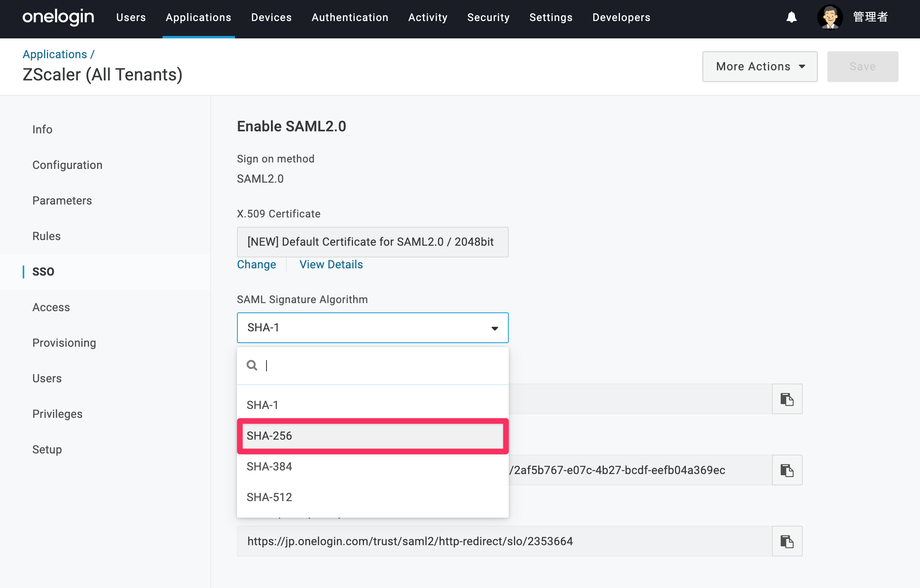Open the Users top menu
The width and height of the screenshot is (920, 588).
pos(131,17)
